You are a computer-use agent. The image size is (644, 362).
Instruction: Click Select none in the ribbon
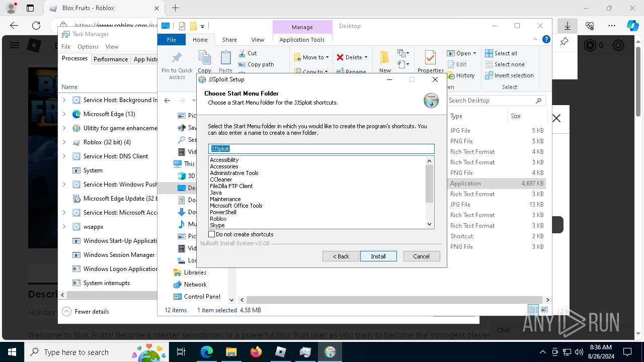click(x=505, y=64)
